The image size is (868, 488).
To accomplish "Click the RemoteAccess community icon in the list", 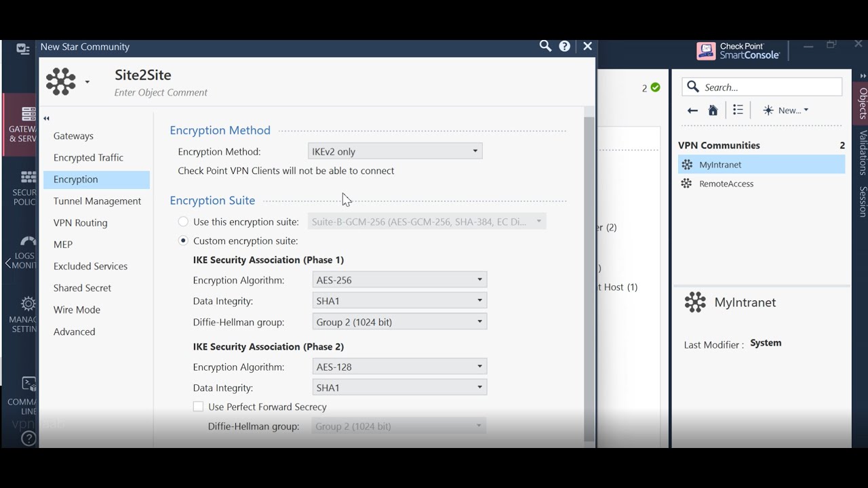I will coord(687,183).
